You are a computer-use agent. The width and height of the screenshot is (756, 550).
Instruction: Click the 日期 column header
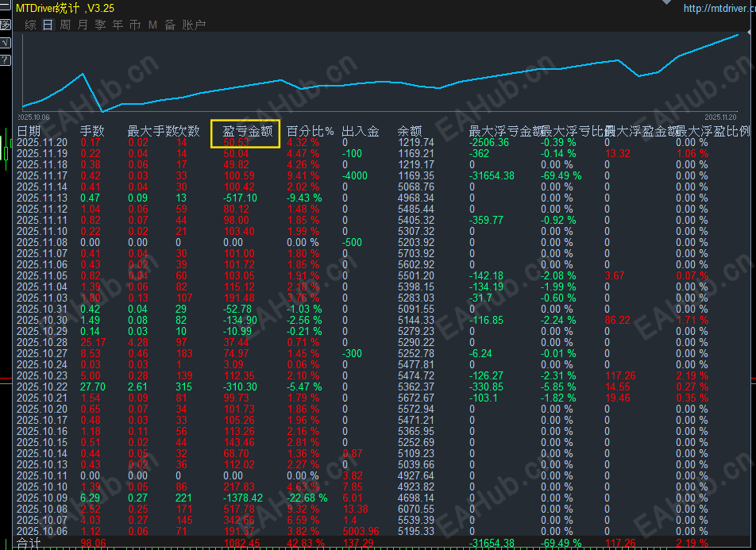pos(29,131)
